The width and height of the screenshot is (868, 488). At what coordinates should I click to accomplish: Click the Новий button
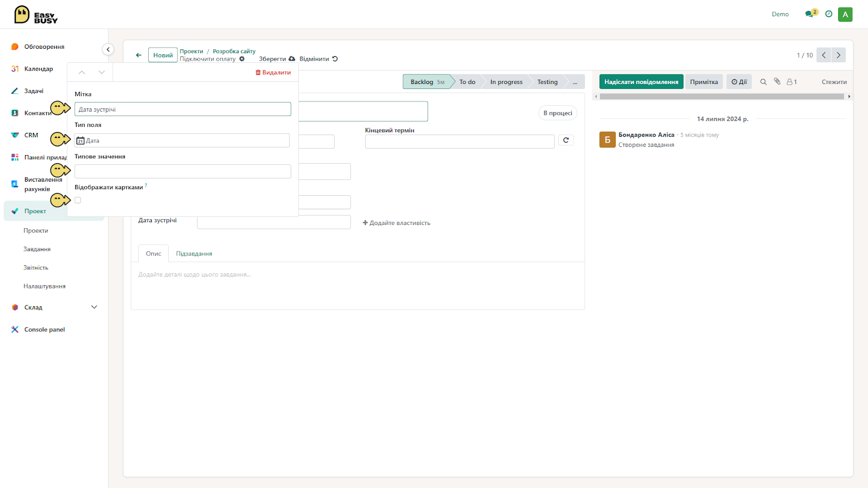[x=163, y=55]
